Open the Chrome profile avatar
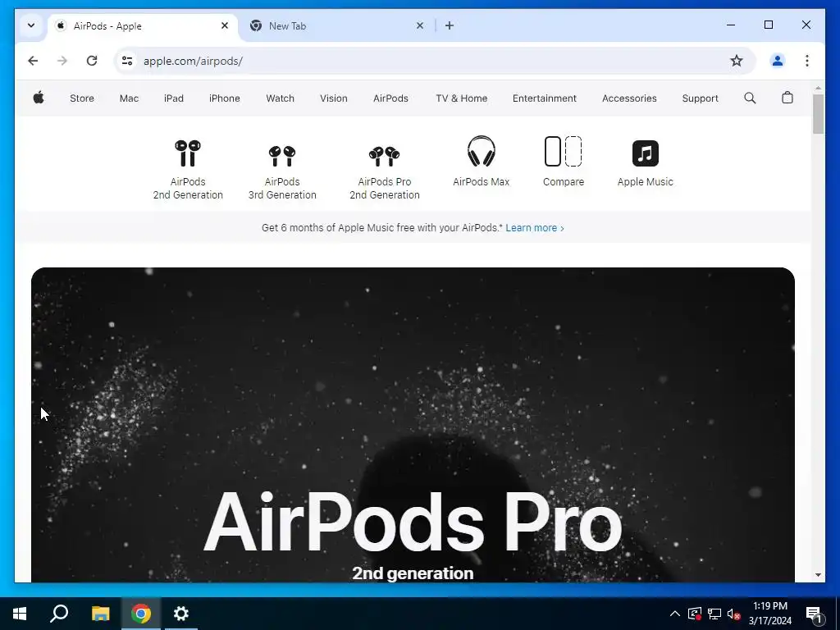This screenshot has height=630, width=840. [778, 61]
